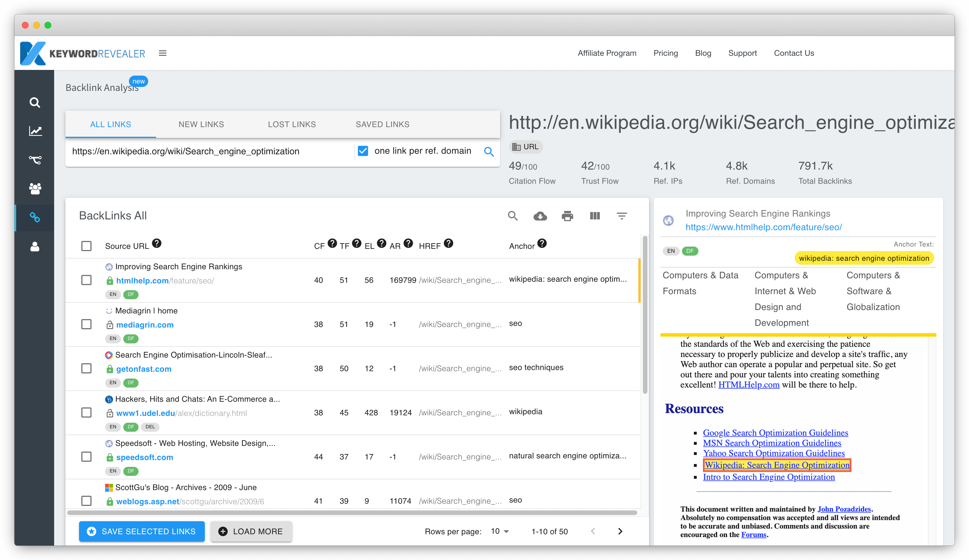Check the www1.udel.edu row checkbox
This screenshot has height=560, width=969.
click(x=86, y=412)
